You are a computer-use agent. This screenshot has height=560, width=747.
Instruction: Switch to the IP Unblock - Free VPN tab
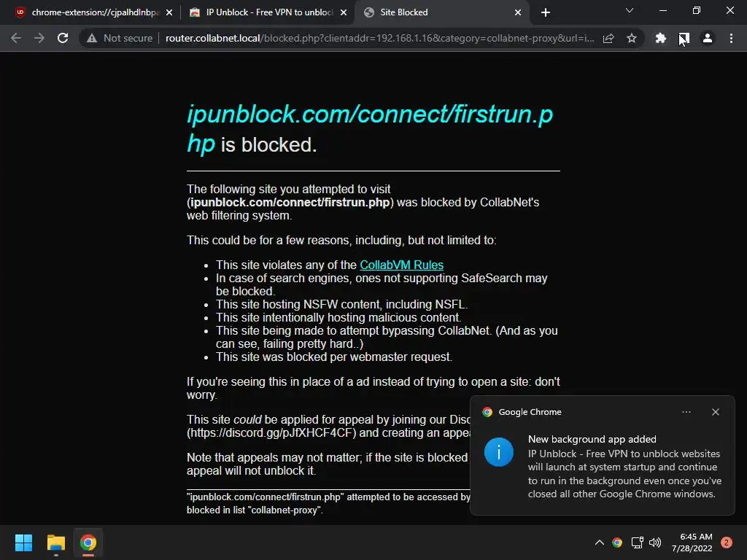[x=267, y=12]
